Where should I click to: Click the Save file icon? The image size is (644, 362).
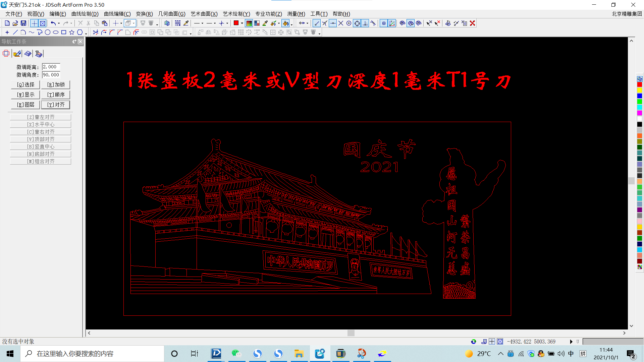tap(23, 23)
